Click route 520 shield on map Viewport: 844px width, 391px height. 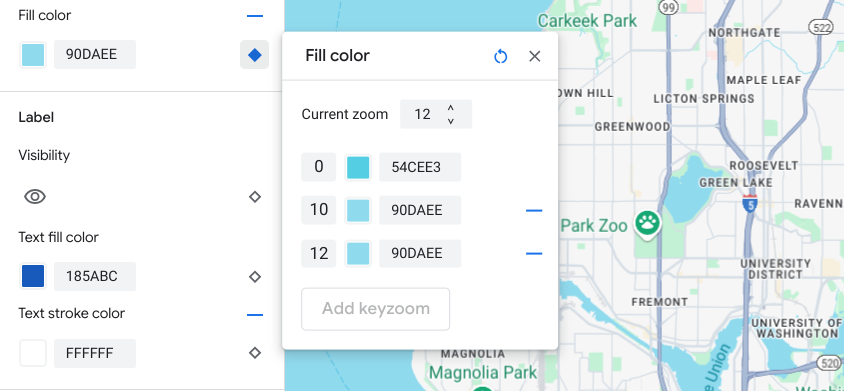pyautogui.click(x=829, y=364)
